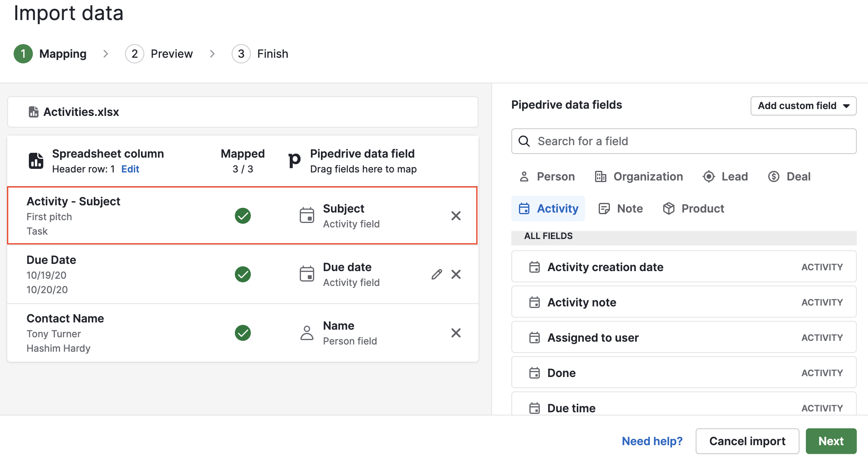Click green check mark for Due Date row
The width and height of the screenshot is (868, 462).
click(243, 274)
